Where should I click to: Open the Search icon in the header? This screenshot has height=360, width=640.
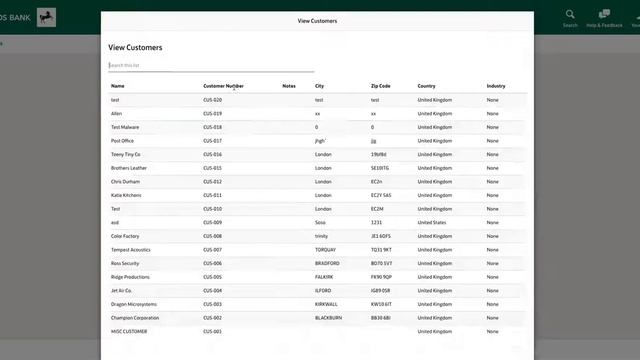570,18
